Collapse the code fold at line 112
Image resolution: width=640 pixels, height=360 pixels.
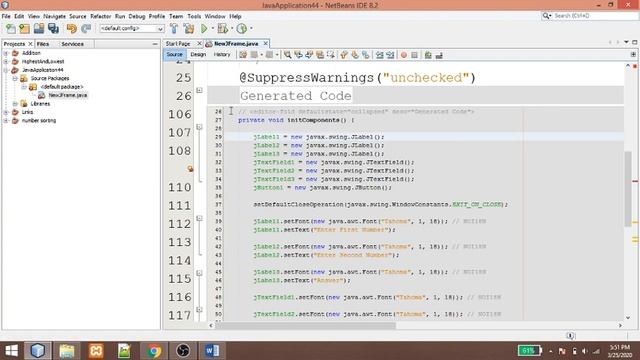pyautogui.click(x=199, y=218)
